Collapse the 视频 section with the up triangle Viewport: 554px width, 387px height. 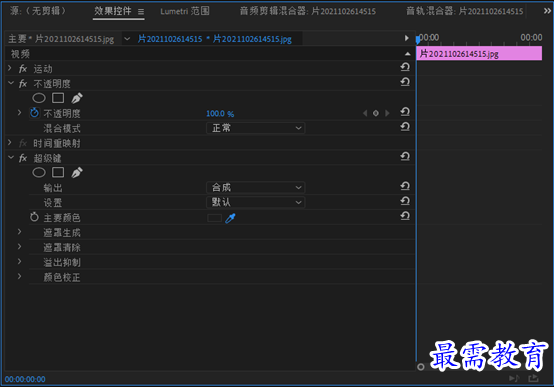pyautogui.click(x=407, y=54)
